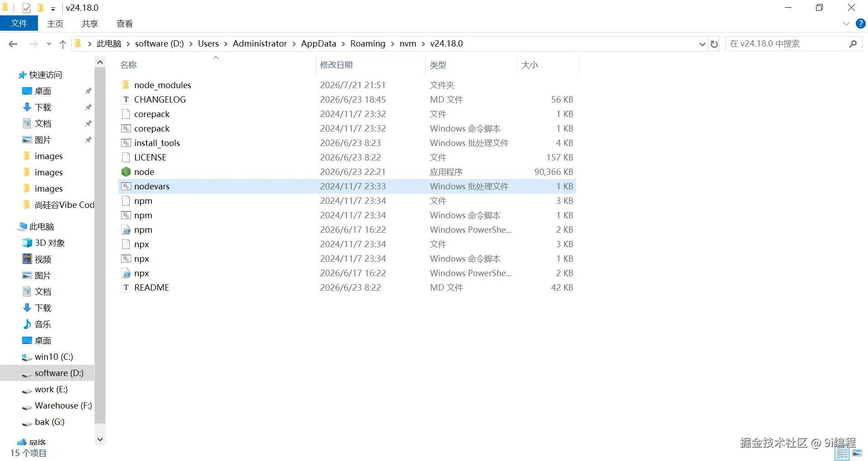Expand chevron after AppData in path

click(343, 44)
